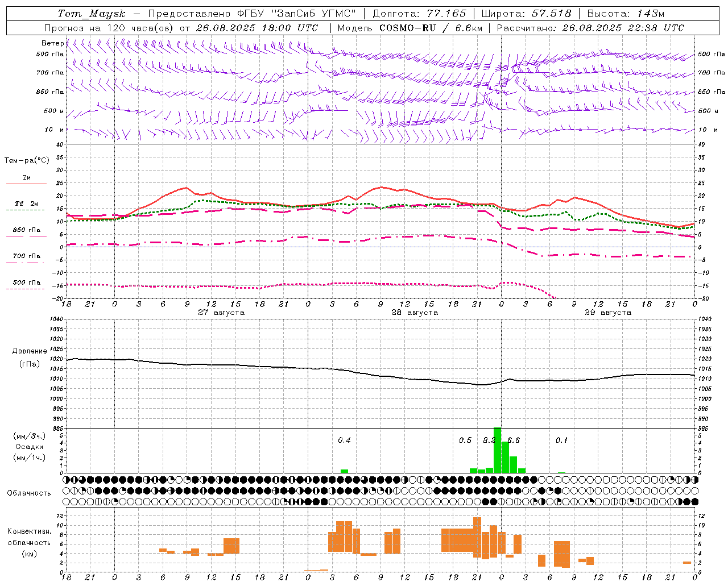Screen dimensions: 728x582
Task: Click the 28 августа date label
Action: (415, 313)
